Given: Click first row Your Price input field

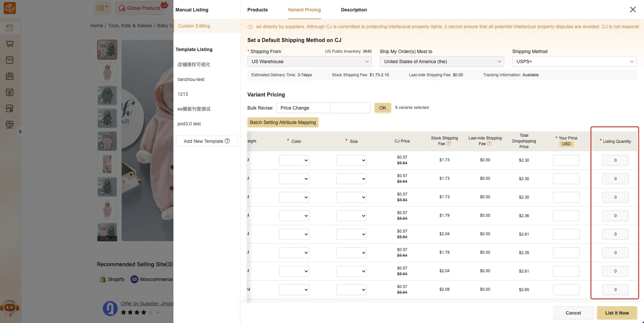Looking at the screenshot, I should tap(566, 160).
